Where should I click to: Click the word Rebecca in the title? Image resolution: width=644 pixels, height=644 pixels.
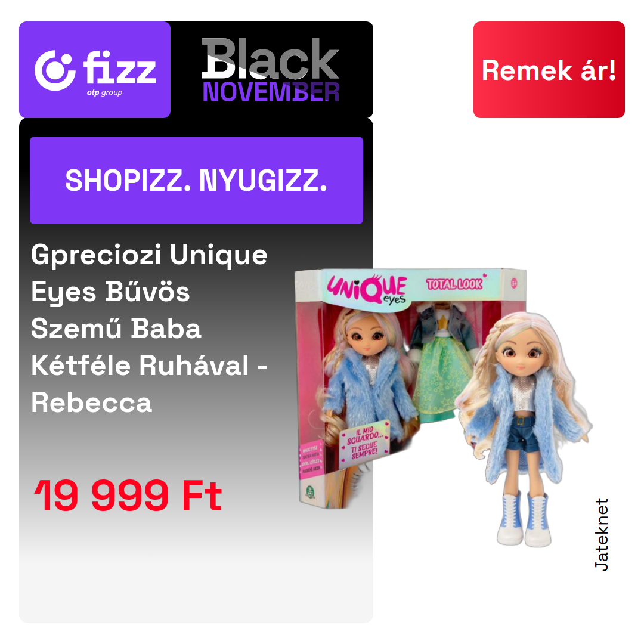pyautogui.click(x=92, y=402)
